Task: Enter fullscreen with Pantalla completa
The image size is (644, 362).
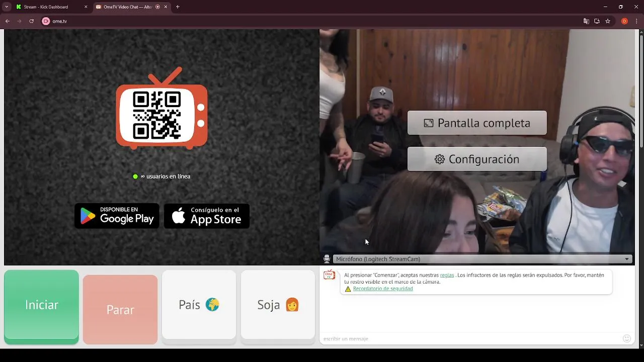Action: pyautogui.click(x=477, y=123)
